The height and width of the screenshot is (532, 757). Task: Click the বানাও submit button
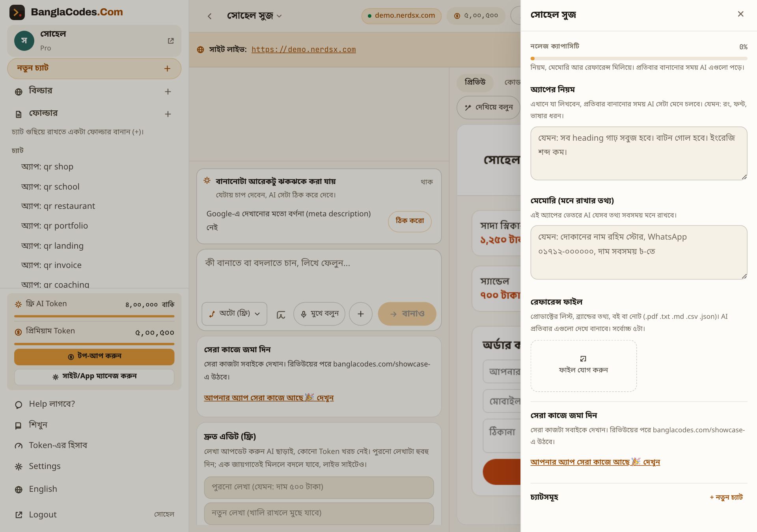coord(407,314)
